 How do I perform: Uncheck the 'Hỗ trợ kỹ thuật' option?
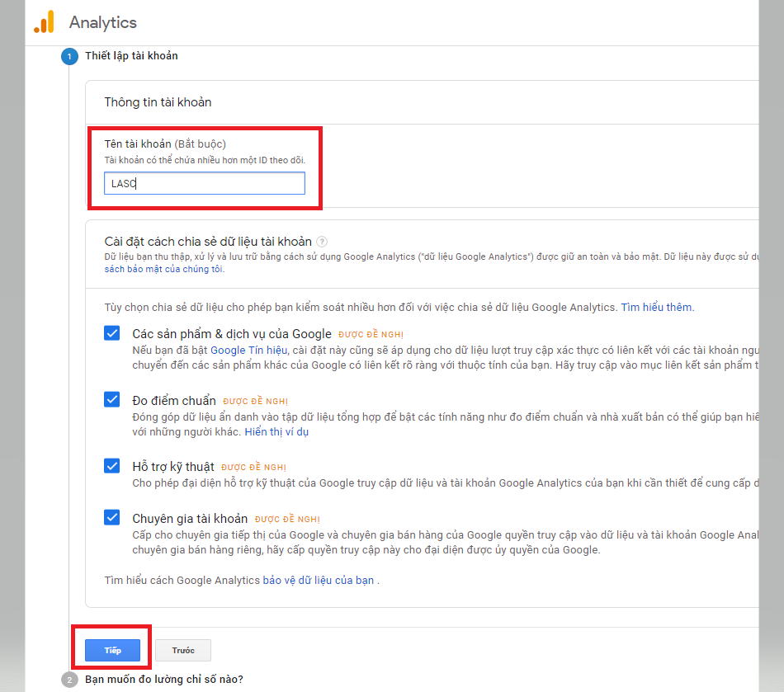[111, 466]
